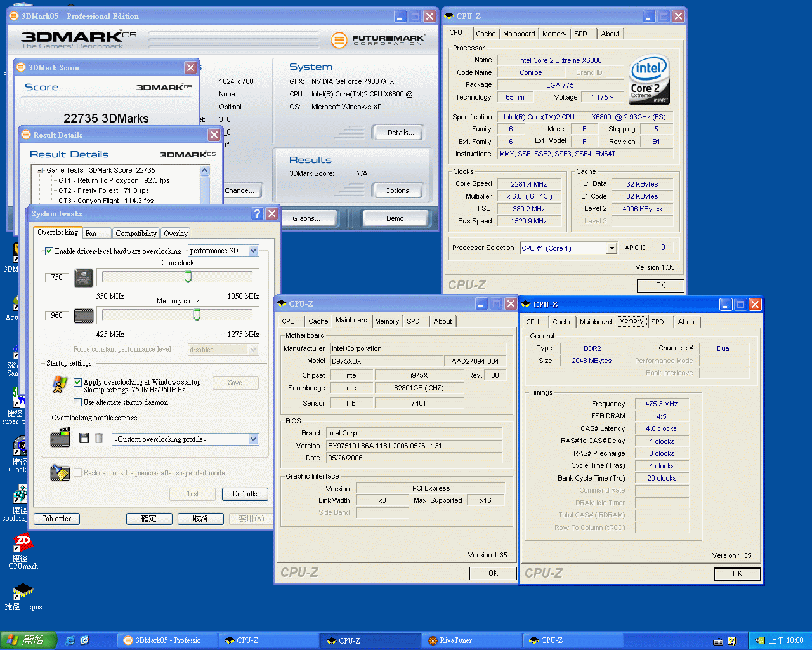812x650 pixels.
Task: Delete the overclocking profile with the trash icon
Action: coord(99,438)
